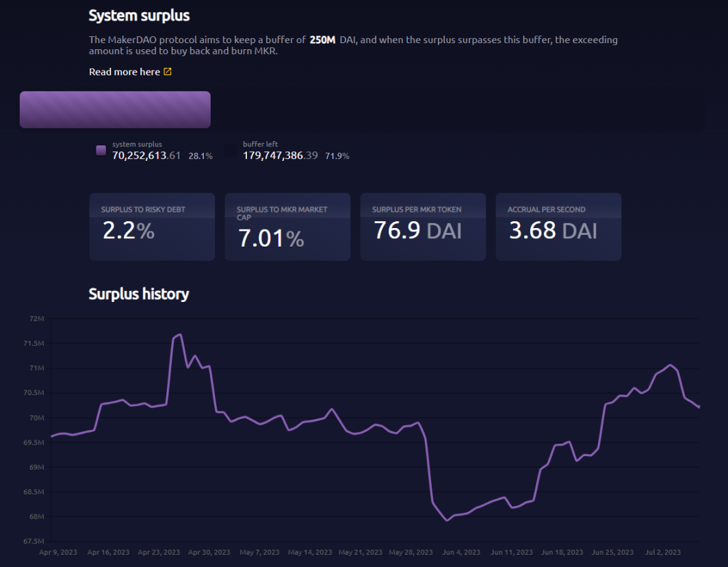This screenshot has width=728, height=567.
Task: Click the May 14, 2023 axis label
Action: coord(310,552)
